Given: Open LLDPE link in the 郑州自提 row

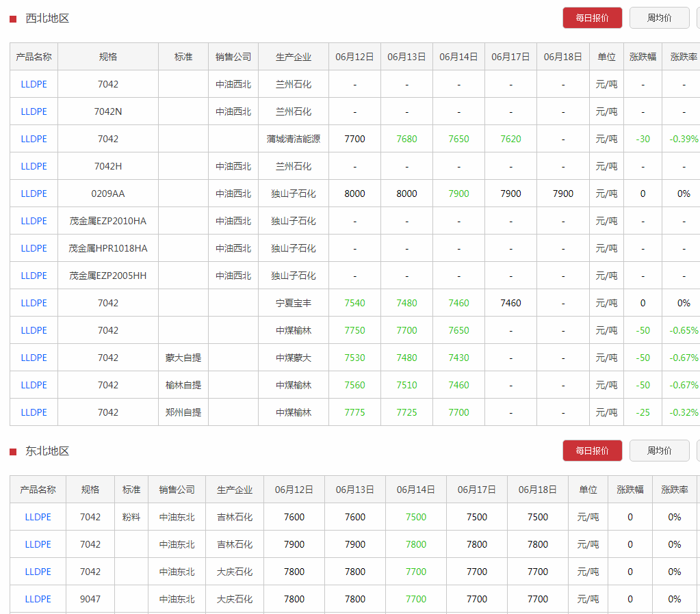Looking at the screenshot, I should (x=34, y=412).
